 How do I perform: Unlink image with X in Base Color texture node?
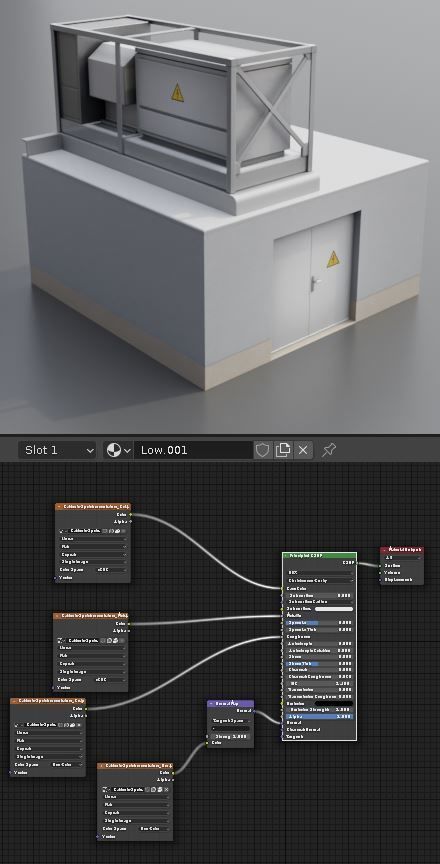(x=123, y=531)
